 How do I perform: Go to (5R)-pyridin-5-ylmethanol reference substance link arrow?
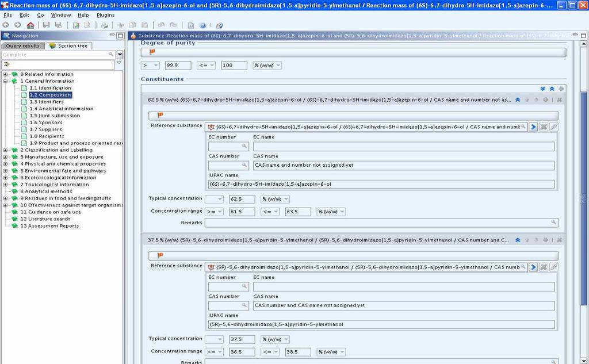533,267
